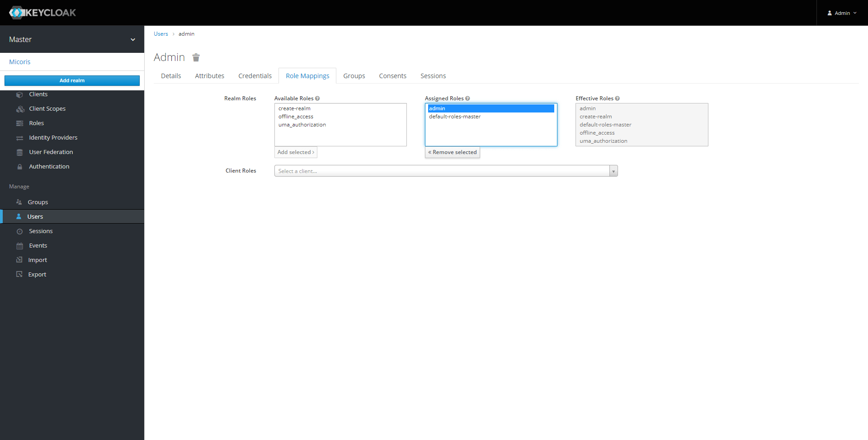Click default-roles-master in Effective Roles

point(642,125)
